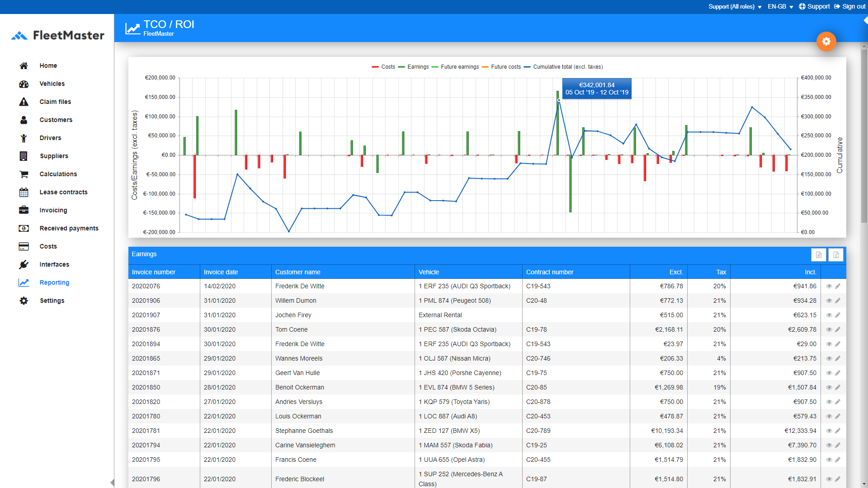Image resolution: width=868 pixels, height=488 pixels.
Task: Sort by Excl. column header
Action: coord(658,272)
